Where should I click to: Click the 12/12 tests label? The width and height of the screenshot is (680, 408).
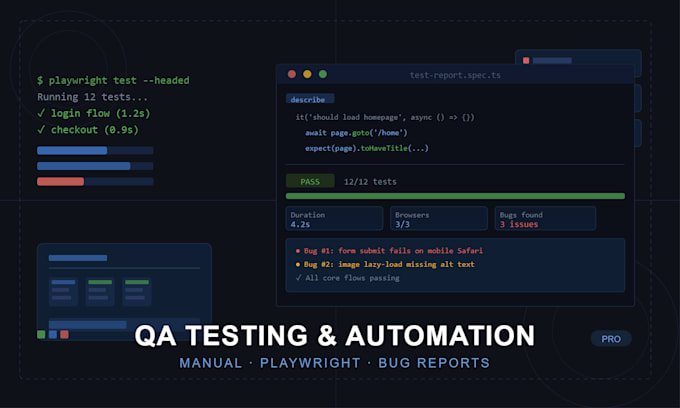370,182
